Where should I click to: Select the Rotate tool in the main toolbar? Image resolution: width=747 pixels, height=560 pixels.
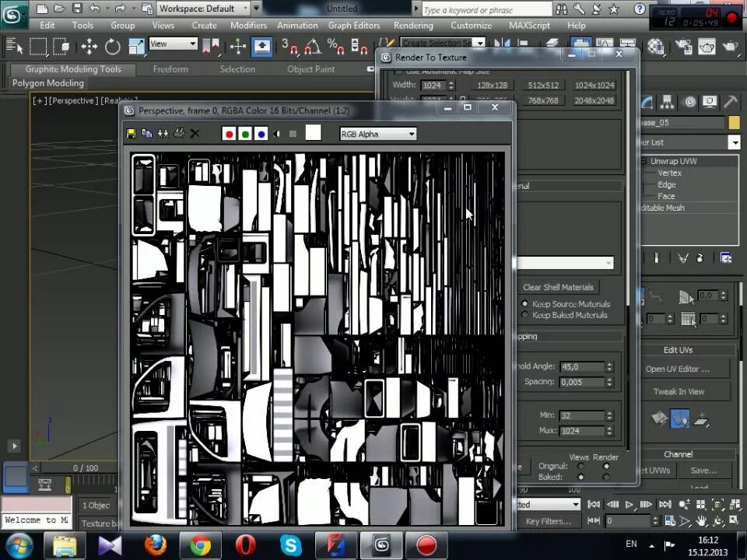[112, 47]
